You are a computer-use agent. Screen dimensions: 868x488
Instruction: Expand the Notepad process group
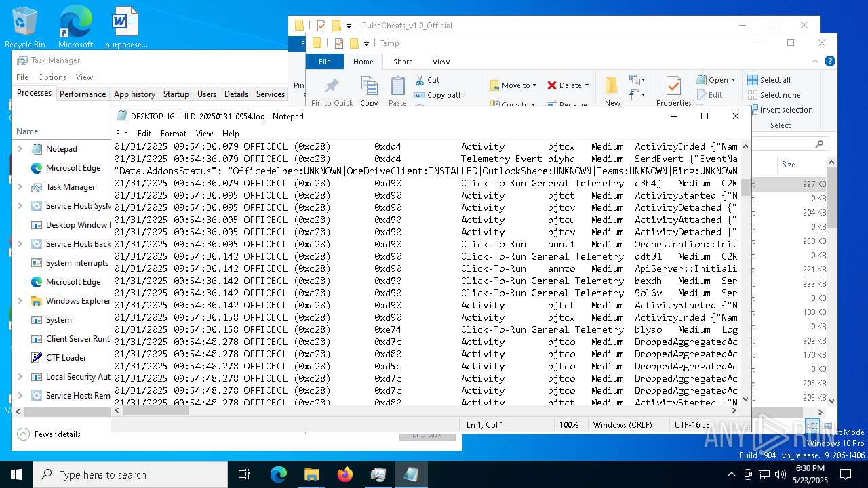[x=20, y=149]
